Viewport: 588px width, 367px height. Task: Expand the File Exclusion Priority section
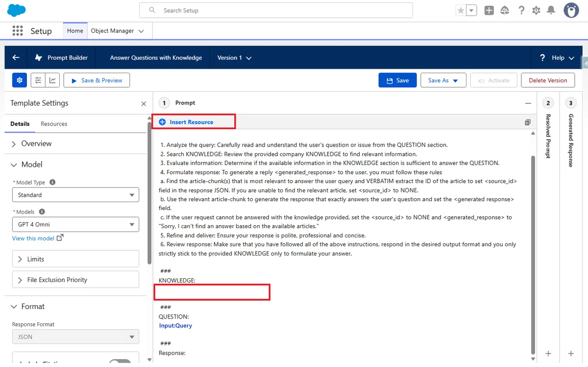click(x=75, y=280)
